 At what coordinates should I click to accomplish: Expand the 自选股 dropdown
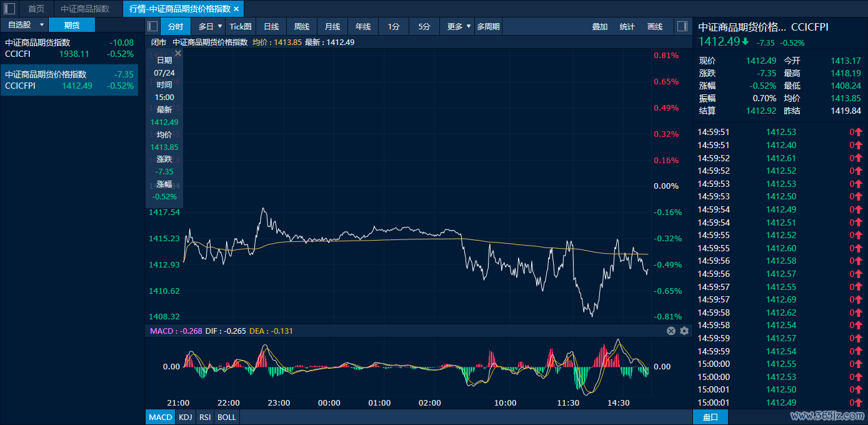click(42, 25)
